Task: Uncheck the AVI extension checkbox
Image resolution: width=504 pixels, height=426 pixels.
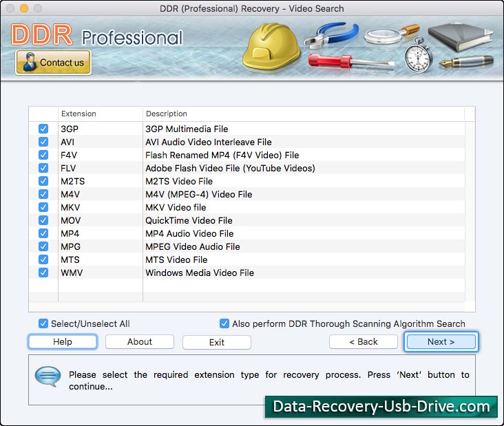Action: pyautogui.click(x=43, y=142)
